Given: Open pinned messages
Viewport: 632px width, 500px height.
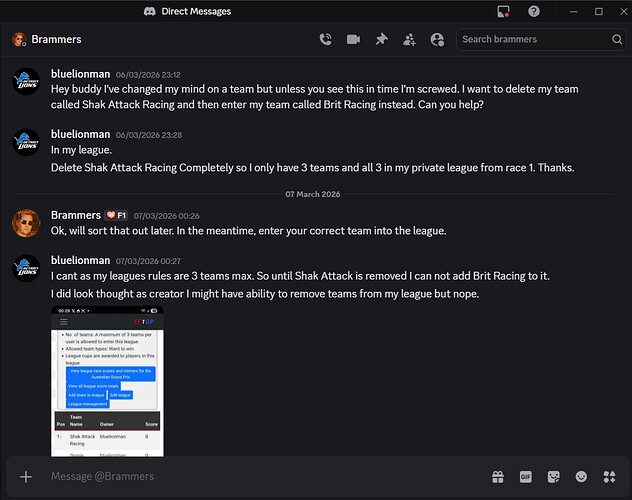Looking at the screenshot, I should (381, 40).
